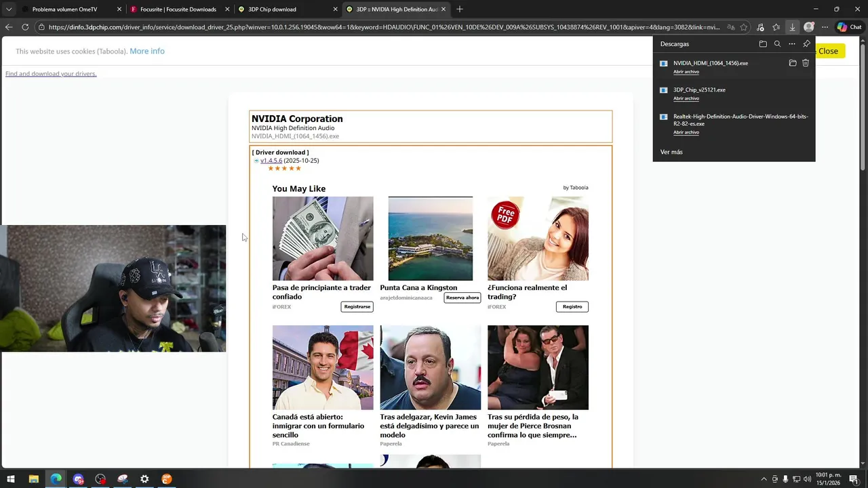Show NVIDIA_HDMI file in folder

792,63
